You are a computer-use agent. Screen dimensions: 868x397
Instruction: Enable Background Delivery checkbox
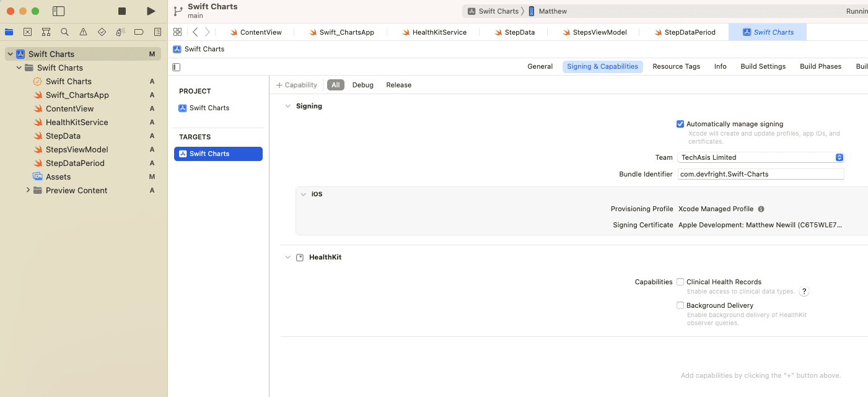point(680,305)
